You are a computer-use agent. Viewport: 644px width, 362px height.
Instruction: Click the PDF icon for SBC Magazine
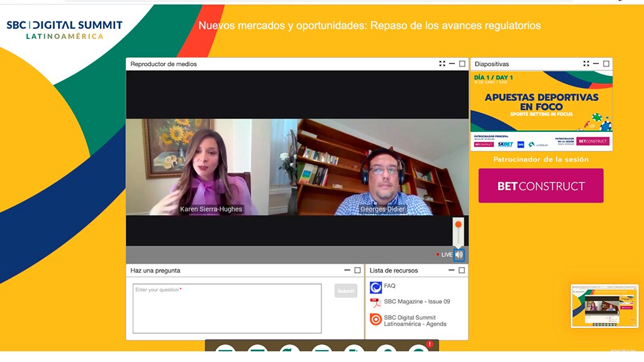click(375, 302)
